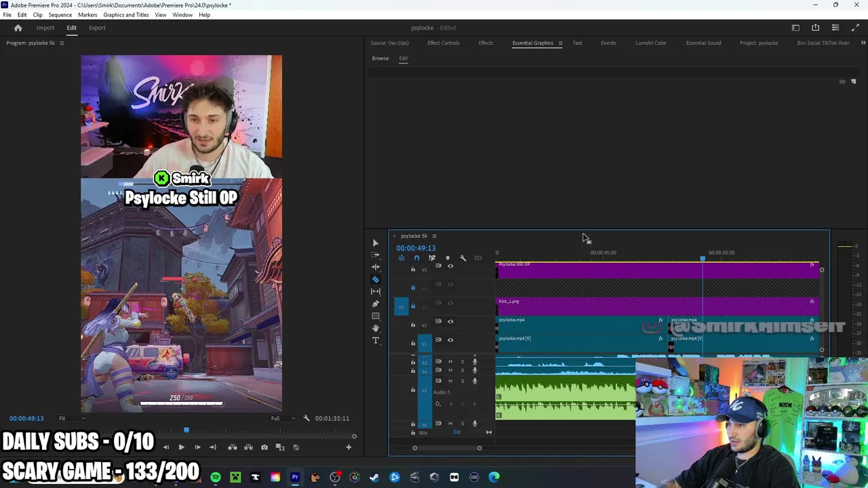Select the Rectangle tool
The height and width of the screenshot is (488, 868).
pyautogui.click(x=376, y=316)
